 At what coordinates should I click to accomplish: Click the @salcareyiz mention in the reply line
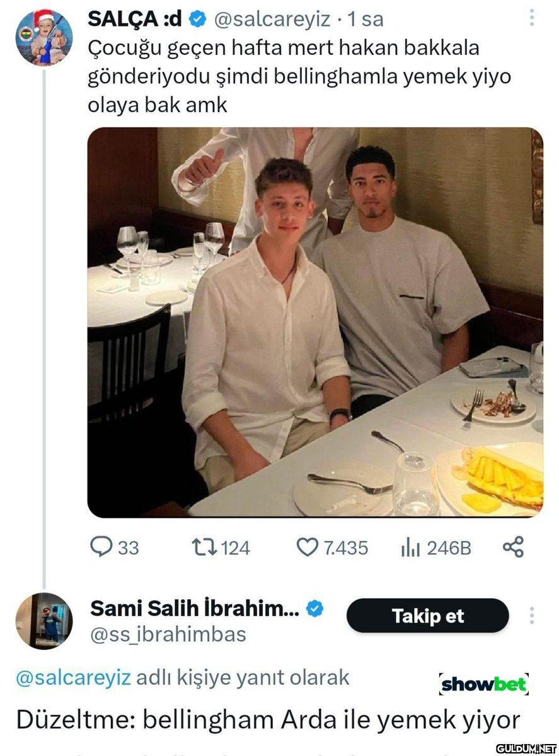73,678
